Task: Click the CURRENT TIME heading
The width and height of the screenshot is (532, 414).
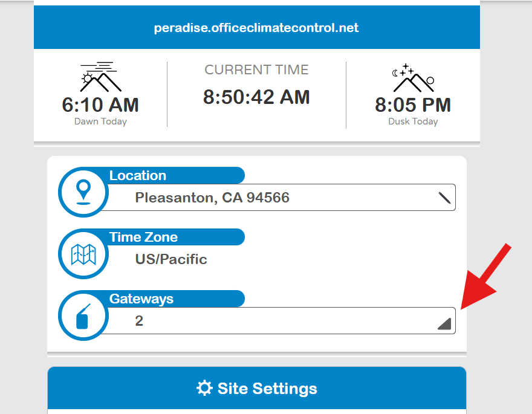Action: coord(256,70)
